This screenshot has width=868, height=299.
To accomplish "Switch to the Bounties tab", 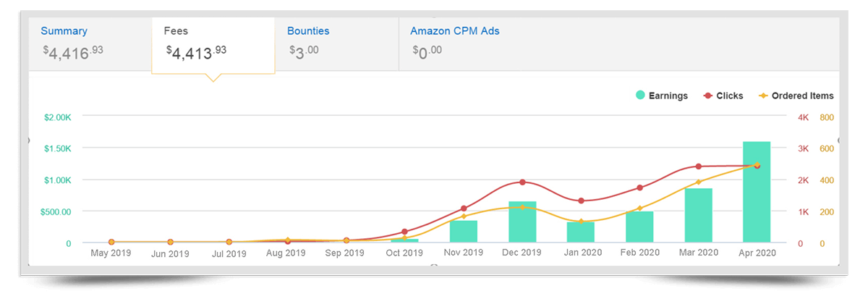I will click(x=308, y=31).
